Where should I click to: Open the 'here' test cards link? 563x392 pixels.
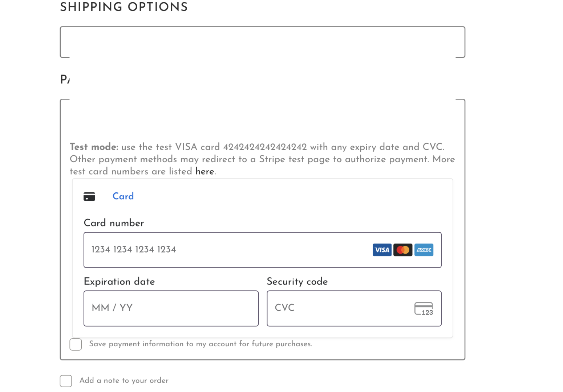(205, 172)
